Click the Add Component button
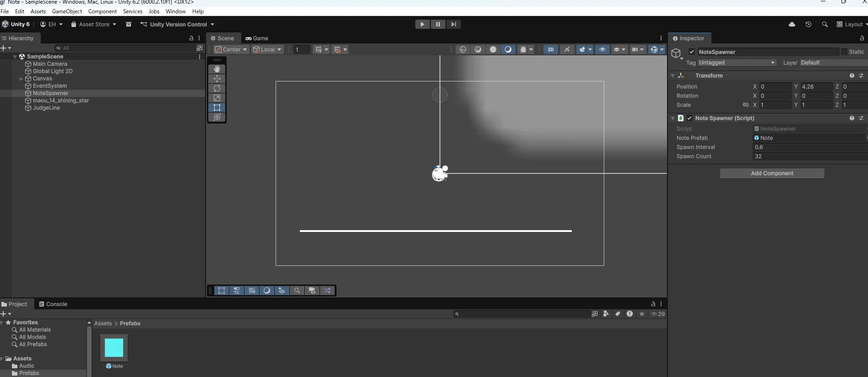This screenshot has height=377, width=868. click(772, 173)
